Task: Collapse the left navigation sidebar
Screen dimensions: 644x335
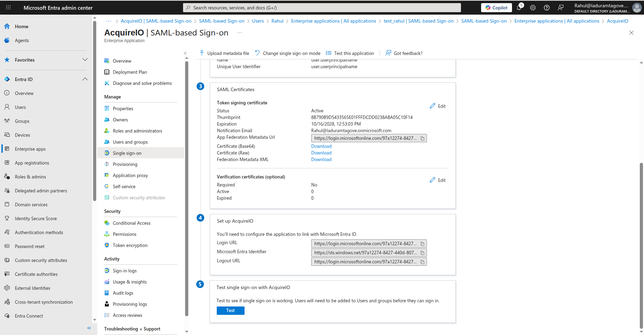Action: click(x=89, y=328)
